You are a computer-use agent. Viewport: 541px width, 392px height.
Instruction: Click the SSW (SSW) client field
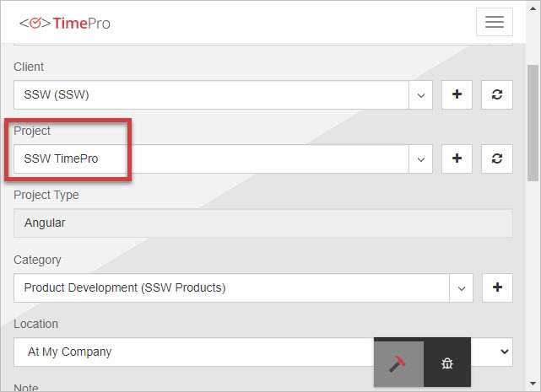click(211, 95)
